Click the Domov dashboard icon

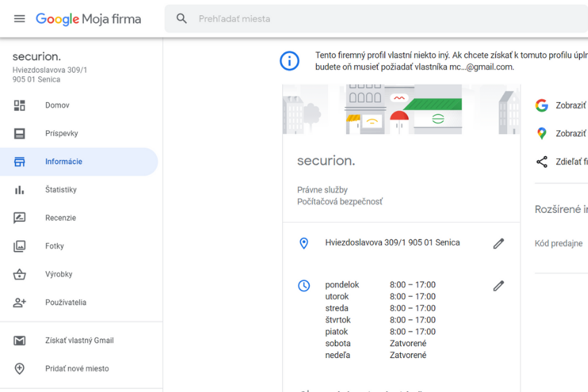(x=19, y=105)
